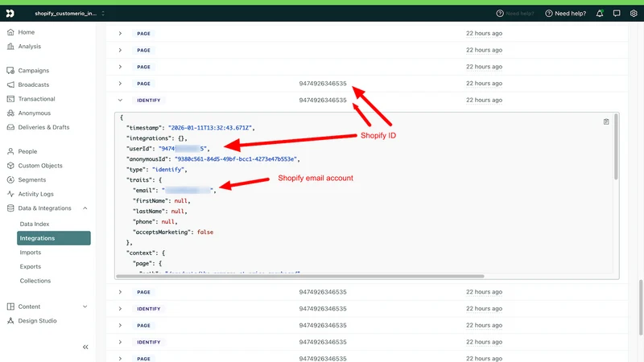Image resolution: width=644 pixels, height=362 pixels.
Task: Click the Content layout icon
Action: 10,306
